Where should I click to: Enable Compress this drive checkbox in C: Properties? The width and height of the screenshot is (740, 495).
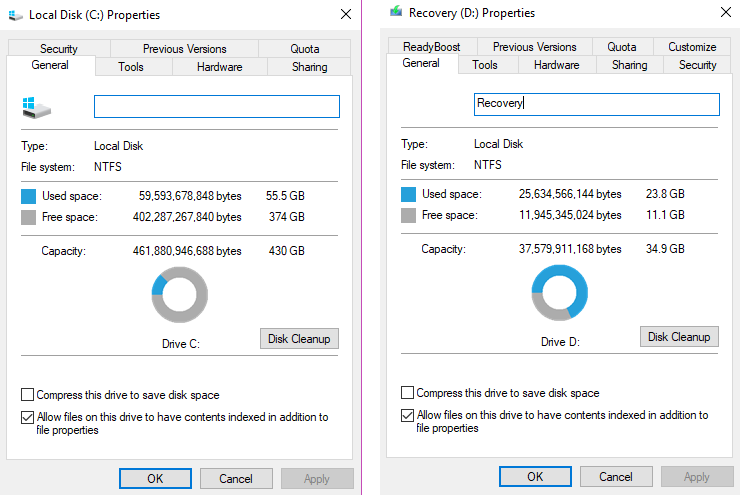click(x=27, y=394)
